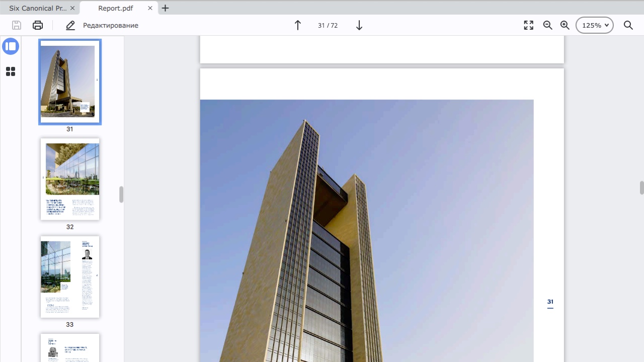This screenshot has height=362, width=644.
Task: Go to previous page with up arrow
Action: click(297, 25)
